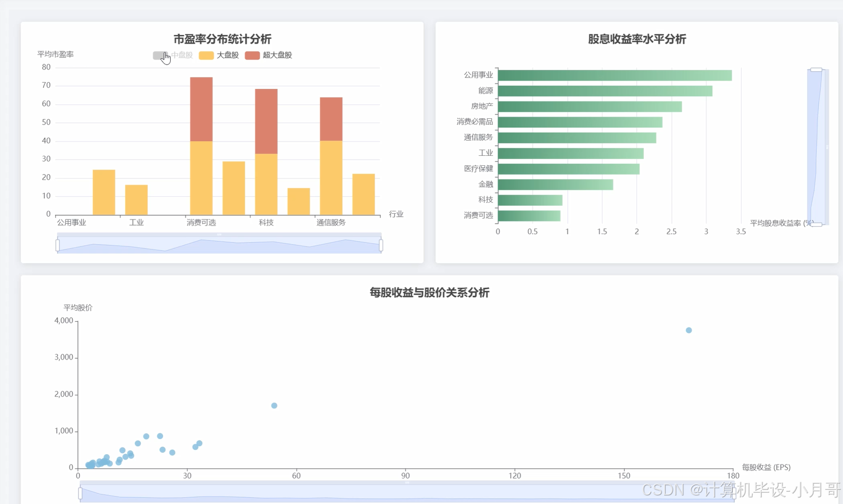The image size is (843, 504).
Task: Toggle the 中盘股 legend series
Action: tap(173, 55)
